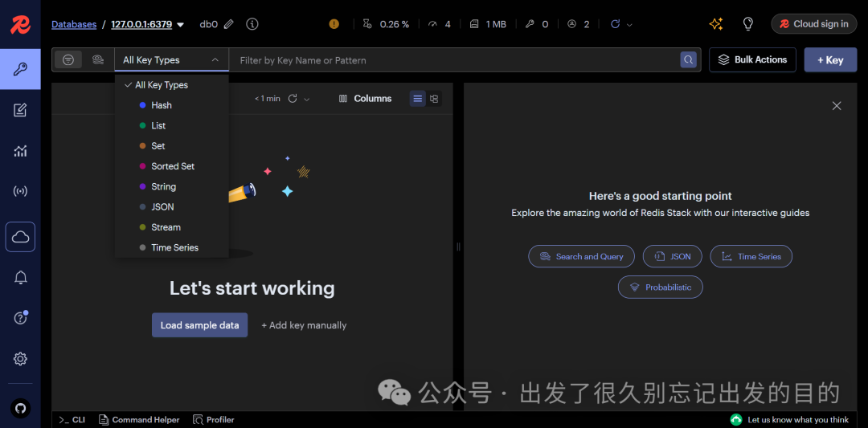
Task: Click + Add key manually
Action: (304, 325)
